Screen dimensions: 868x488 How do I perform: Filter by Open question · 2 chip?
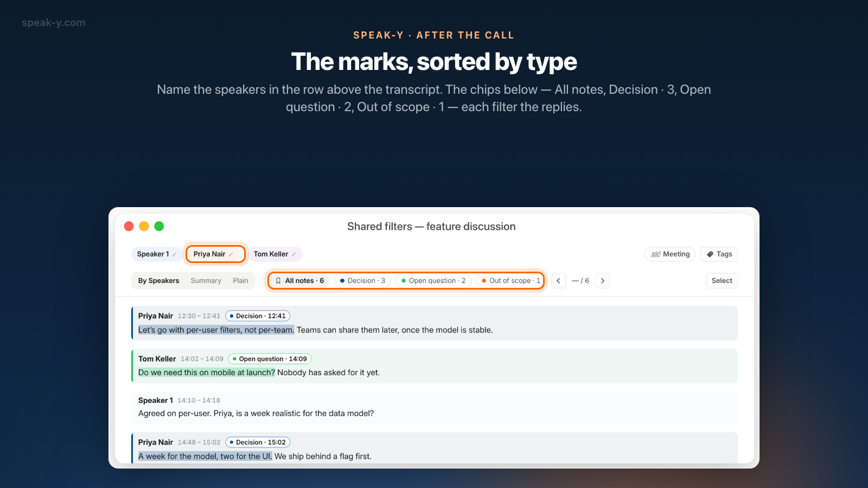(x=433, y=281)
